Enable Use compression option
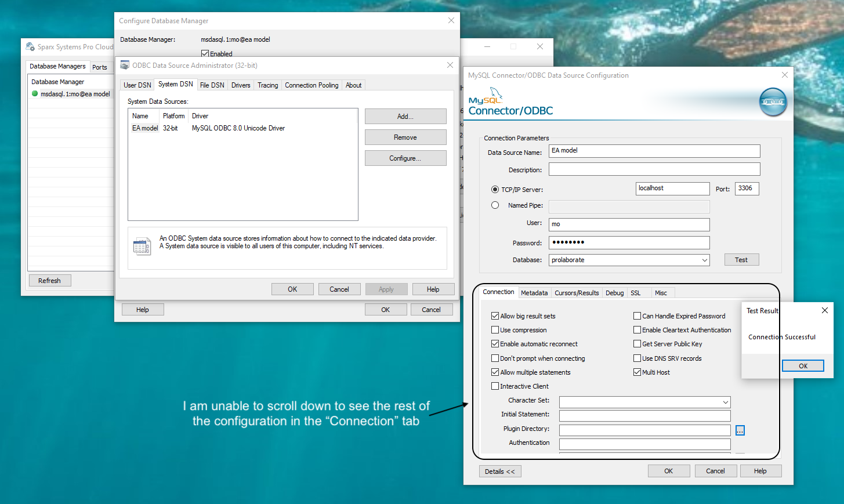The image size is (844, 504). (x=495, y=330)
